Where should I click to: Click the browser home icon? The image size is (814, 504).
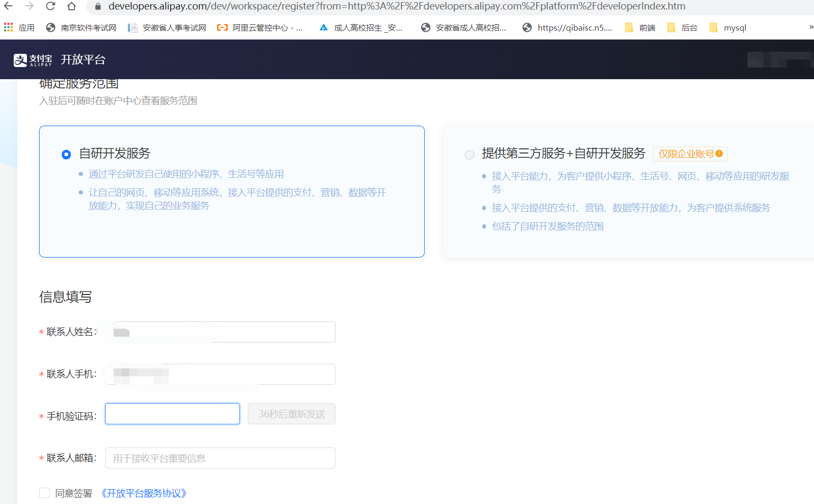coord(71,6)
